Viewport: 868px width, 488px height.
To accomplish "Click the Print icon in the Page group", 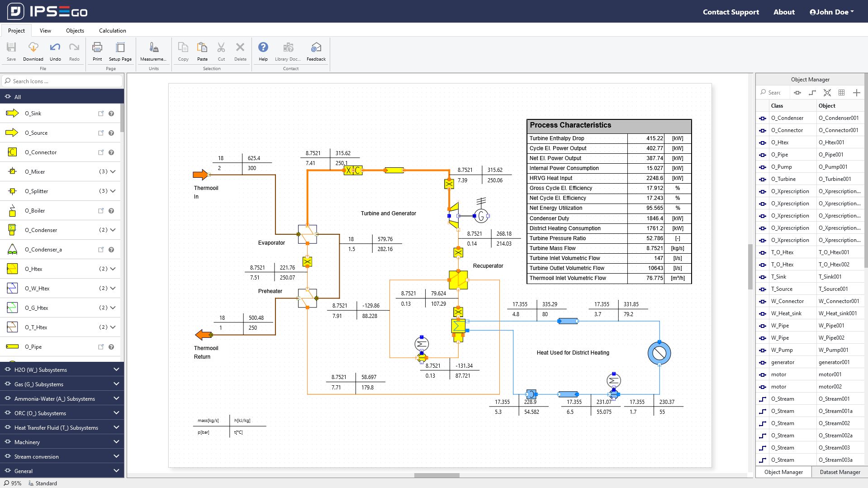I will [x=97, y=51].
